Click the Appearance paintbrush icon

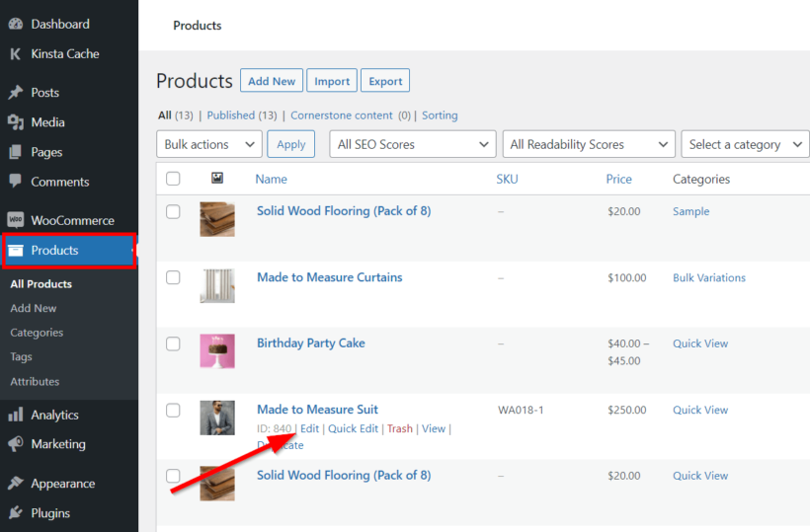pos(16,483)
